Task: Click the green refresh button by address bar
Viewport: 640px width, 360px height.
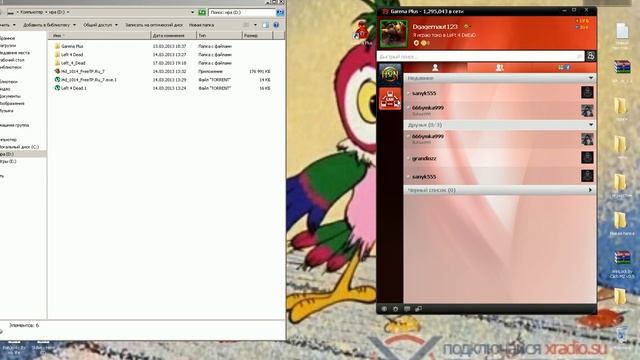Action: point(202,12)
